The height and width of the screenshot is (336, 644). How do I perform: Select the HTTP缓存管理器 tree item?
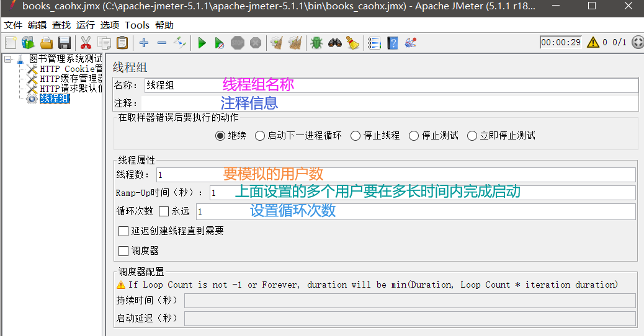tap(71, 79)
